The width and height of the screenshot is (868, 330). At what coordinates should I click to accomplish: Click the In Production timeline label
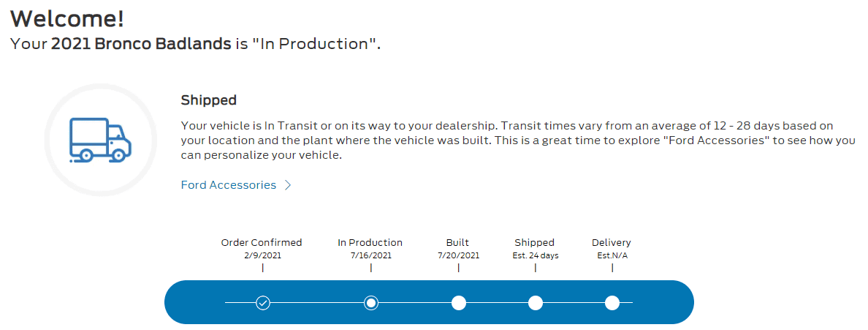(370, 242)
